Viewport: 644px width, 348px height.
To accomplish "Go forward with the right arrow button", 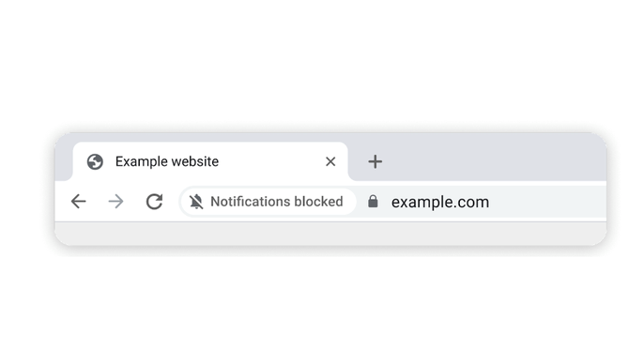I will pyautogui.click(x=115, y=202).
